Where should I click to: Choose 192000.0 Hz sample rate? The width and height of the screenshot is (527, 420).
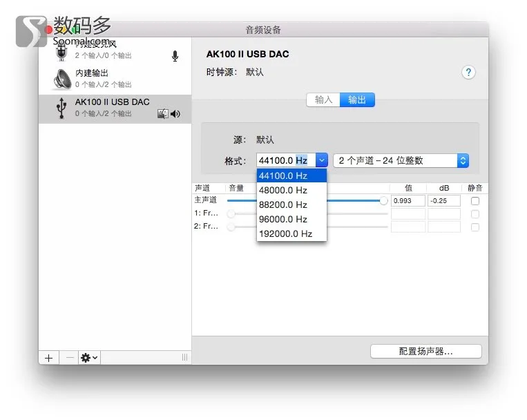[x=291, y=233]
